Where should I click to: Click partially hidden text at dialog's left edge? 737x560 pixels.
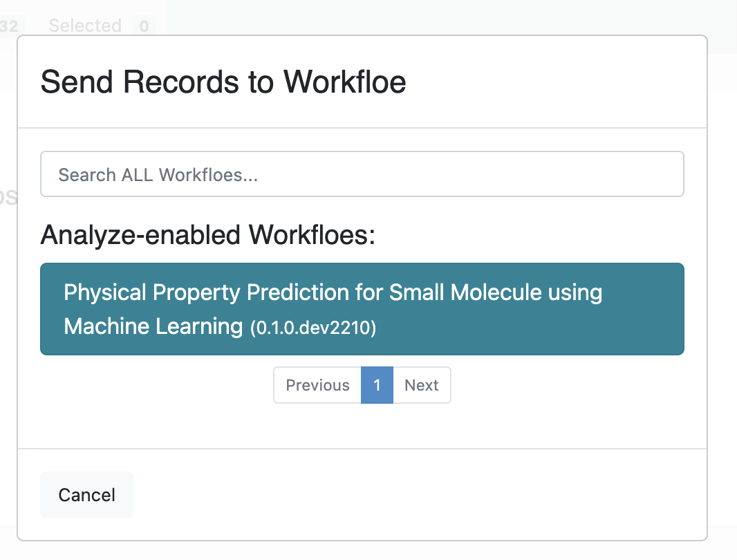(x=8, y=197)
